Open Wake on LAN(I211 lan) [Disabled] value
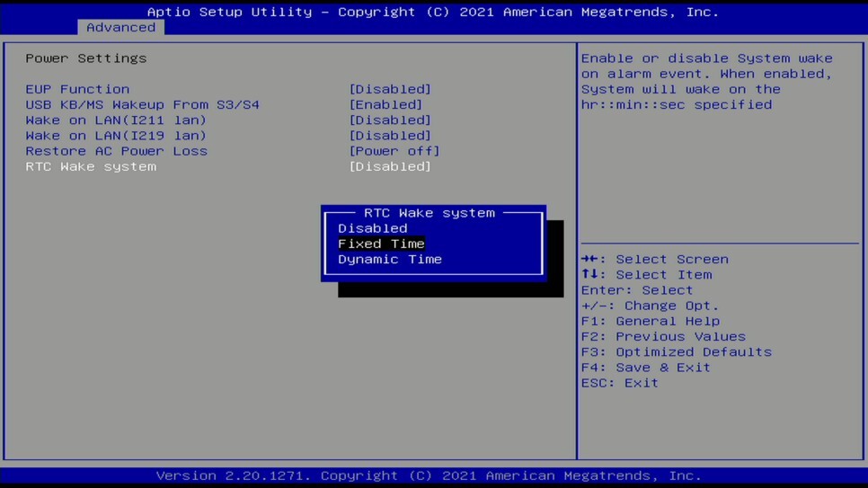The width and height of the screenshot is (868, 488). [390, 120]
